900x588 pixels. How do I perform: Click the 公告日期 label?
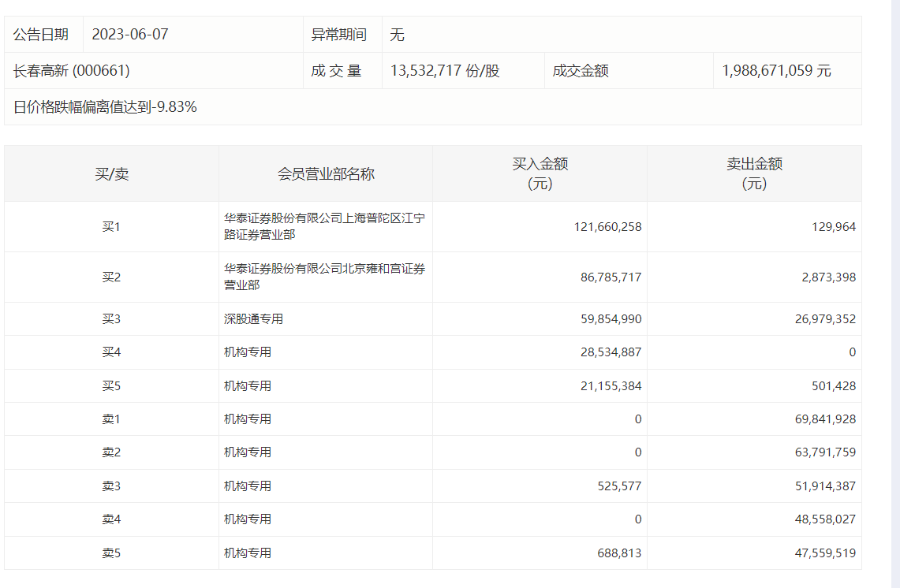41,35
